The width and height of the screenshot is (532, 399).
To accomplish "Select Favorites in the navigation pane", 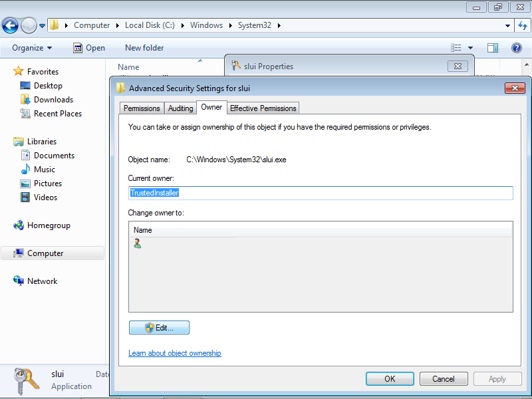I will (x=43, y=72).
